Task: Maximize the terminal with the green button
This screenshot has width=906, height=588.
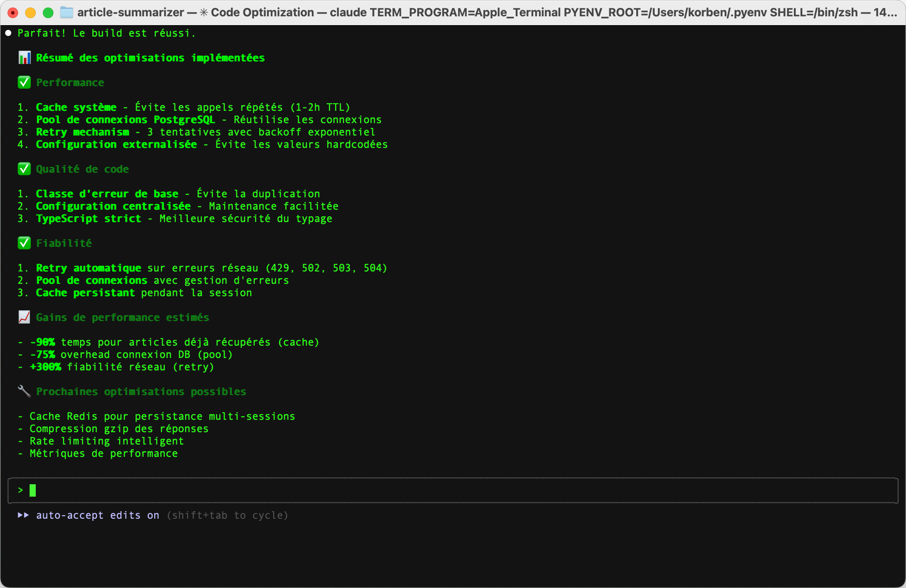Action: coord(48,13)
